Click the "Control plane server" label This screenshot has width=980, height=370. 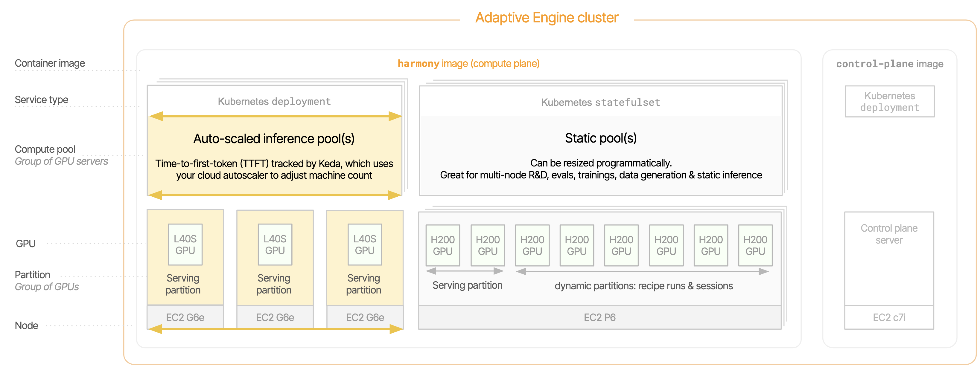click(889, 234)
